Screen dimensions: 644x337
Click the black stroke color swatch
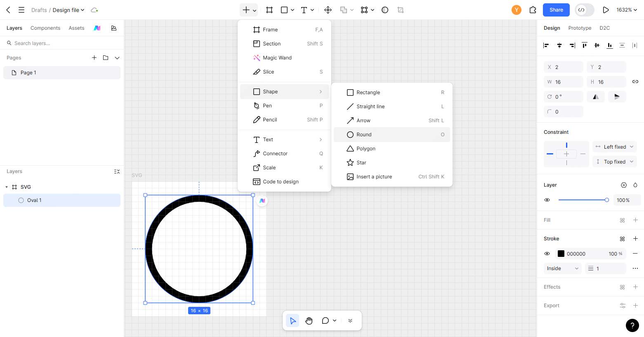tap(561, 254)
